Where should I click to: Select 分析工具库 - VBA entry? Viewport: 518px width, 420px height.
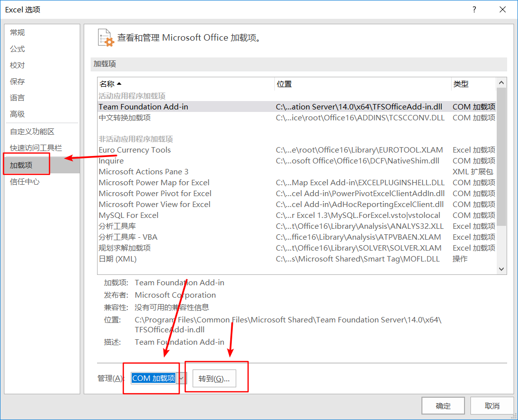pyautogui.click(x=297, y=237)
